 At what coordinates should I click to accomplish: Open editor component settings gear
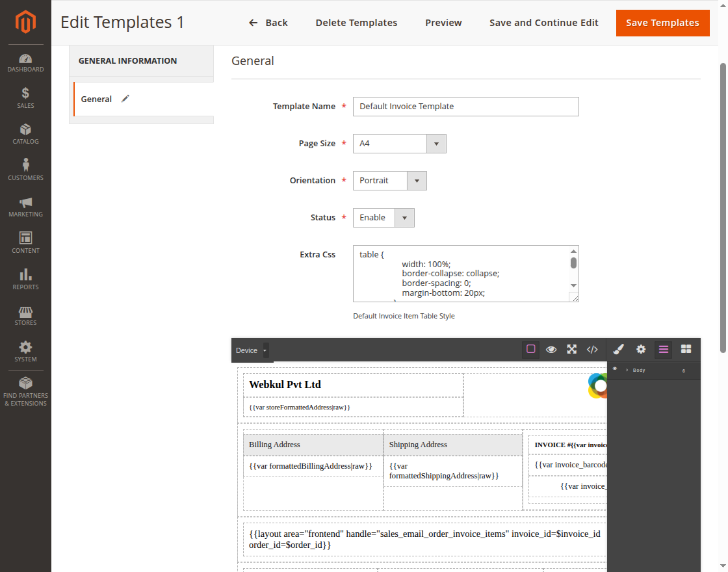click(641, 349)
